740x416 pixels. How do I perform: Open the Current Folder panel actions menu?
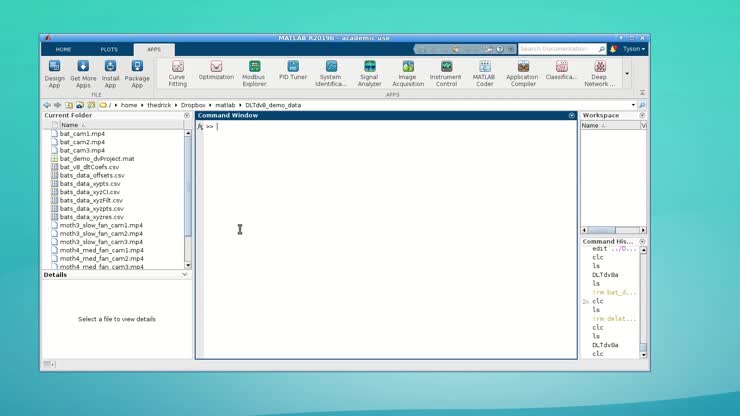pyautogui.click(x=186, y=116)
